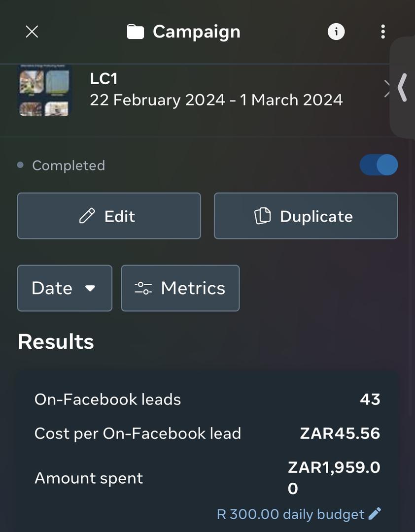The image size is (415, 532).
Task: Open the Date range dropdown
Action: (x=65, y=288)
